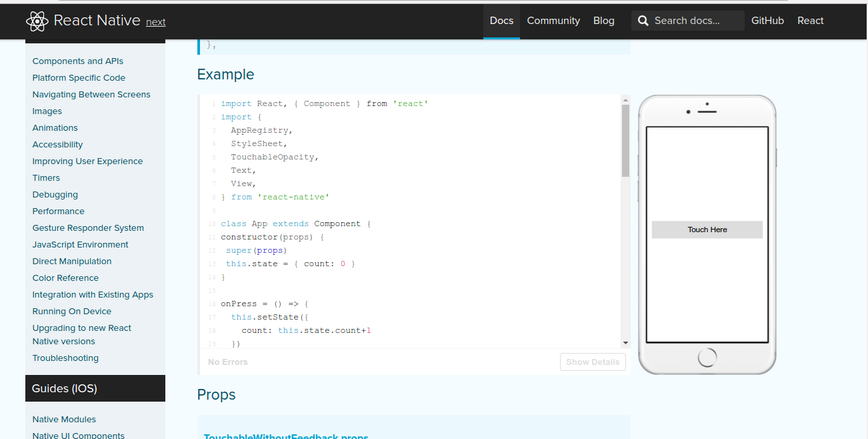This screenshot has width=868, height=439.
Task: Click the 'super(props)' code line
Action: [x=256, y=251]
